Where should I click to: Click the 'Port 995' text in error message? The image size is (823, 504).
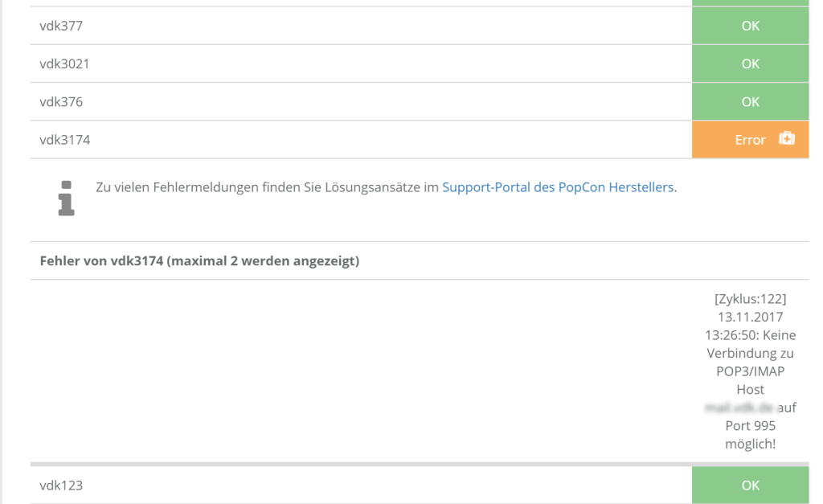click(750, 425)
